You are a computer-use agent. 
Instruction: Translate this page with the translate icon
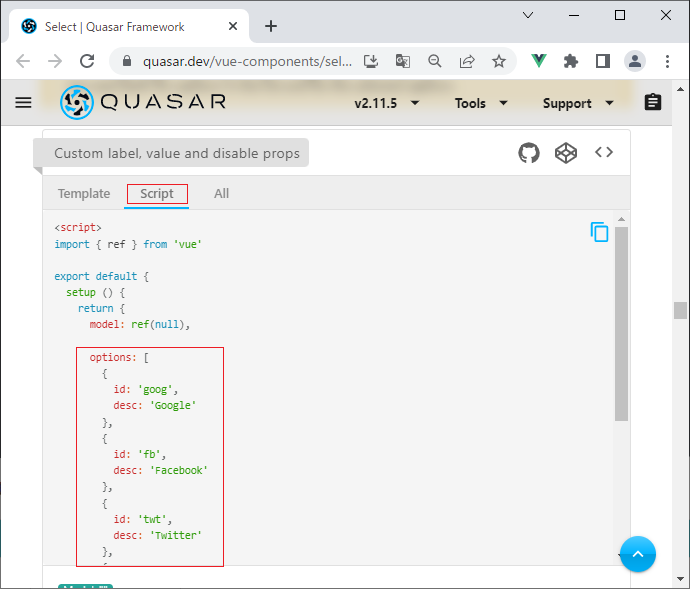tap(403, 61)
